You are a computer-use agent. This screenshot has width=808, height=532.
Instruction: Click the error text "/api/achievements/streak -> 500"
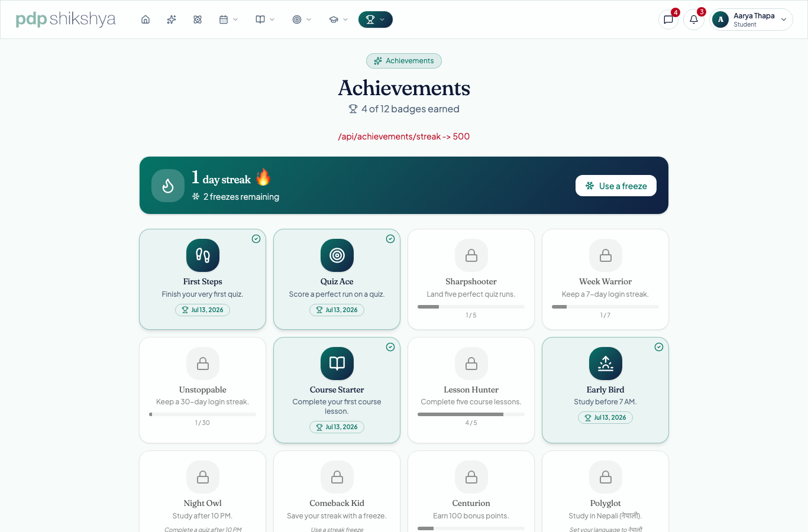(x=404, y=137)
